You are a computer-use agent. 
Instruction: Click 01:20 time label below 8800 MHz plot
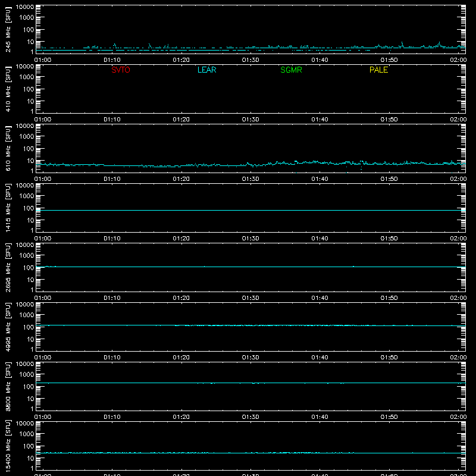click(181, 417)
